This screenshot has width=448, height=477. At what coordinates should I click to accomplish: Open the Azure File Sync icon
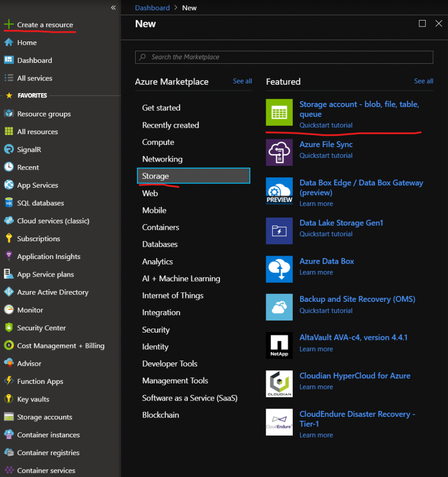tap(279, 152)
